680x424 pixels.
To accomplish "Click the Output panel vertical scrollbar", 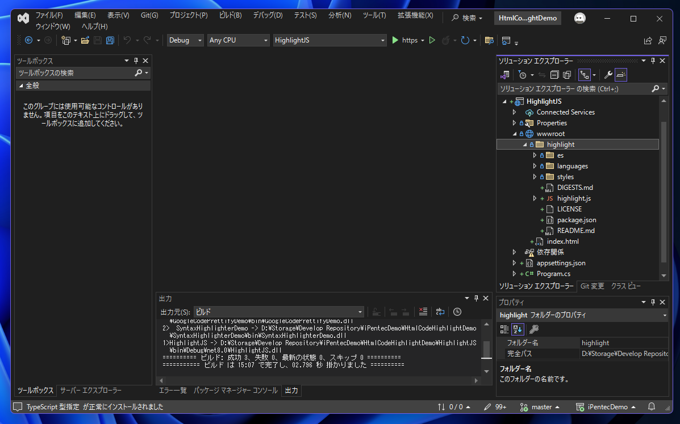I will [486, 348].
